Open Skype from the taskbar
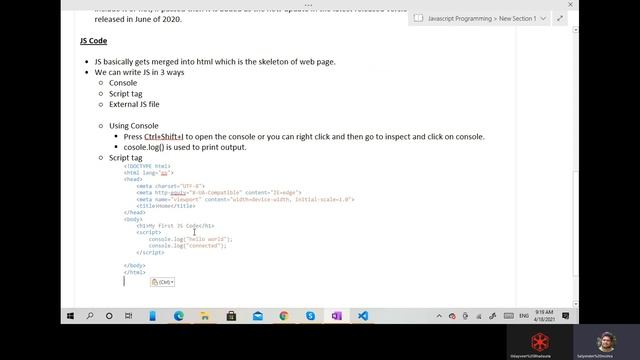Image resolution: width=640 pixels, height=360 pixels. [x=310, y=316]
